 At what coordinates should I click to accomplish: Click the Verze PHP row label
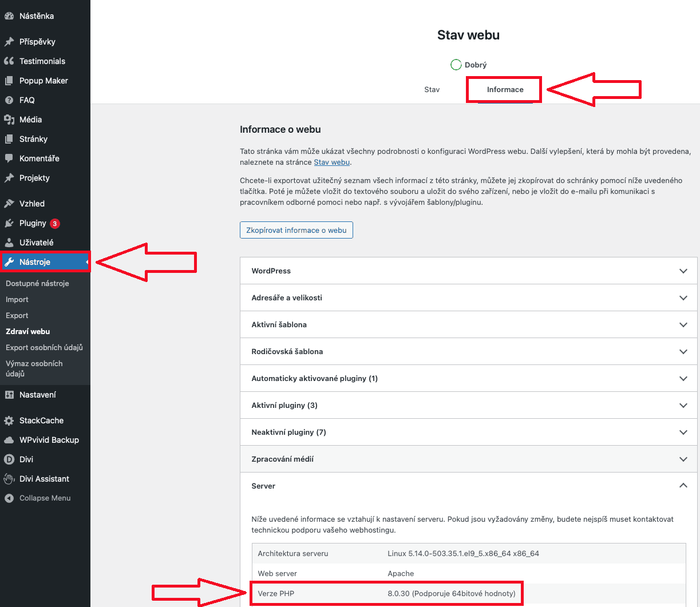276,593
